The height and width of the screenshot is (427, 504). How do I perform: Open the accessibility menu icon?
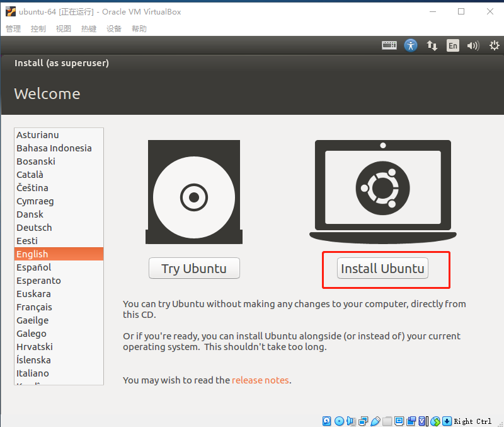(x=411, y=45)
